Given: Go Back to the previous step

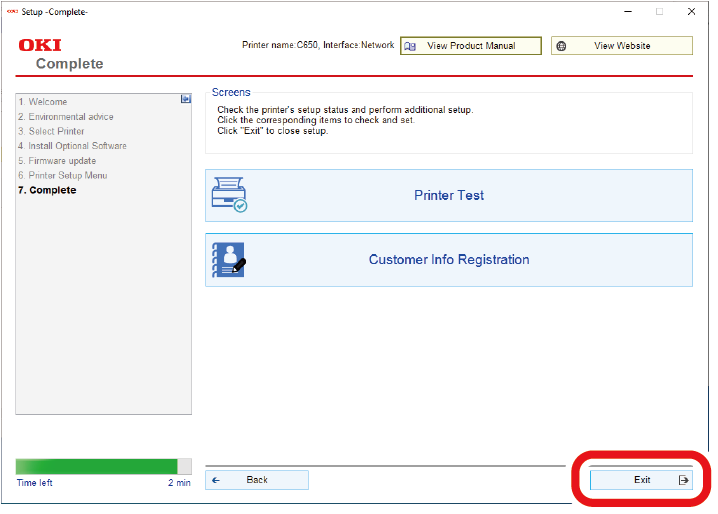Looking at the screenshot, I should (x=257, y=480).
